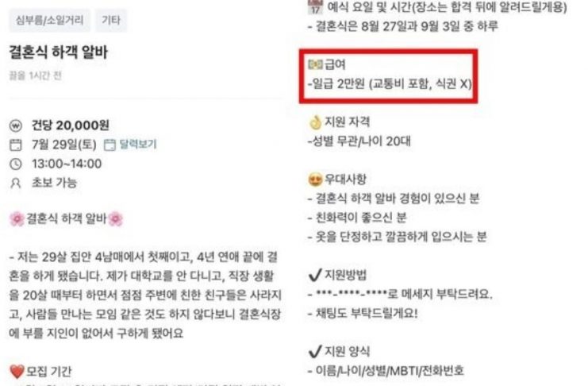The height and width of the screenshot is (386, 588).
Task: Click the 건당 20,000원 price text
Action: coord(71,125)
